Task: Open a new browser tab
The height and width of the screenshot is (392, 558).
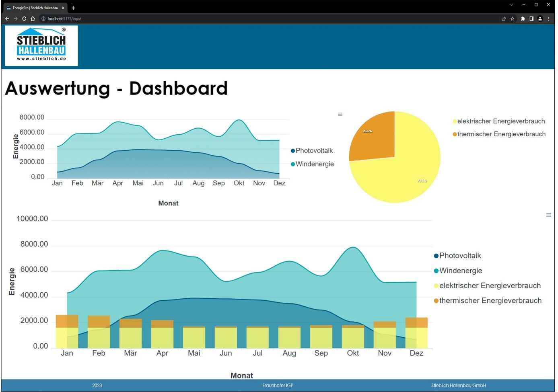Action: click(x=73, y=8)
